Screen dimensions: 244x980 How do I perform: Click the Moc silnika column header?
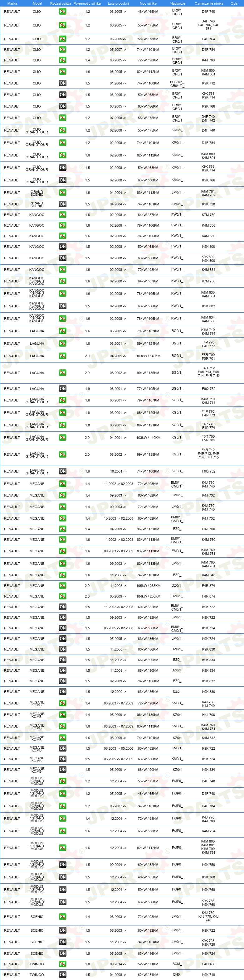148,3
